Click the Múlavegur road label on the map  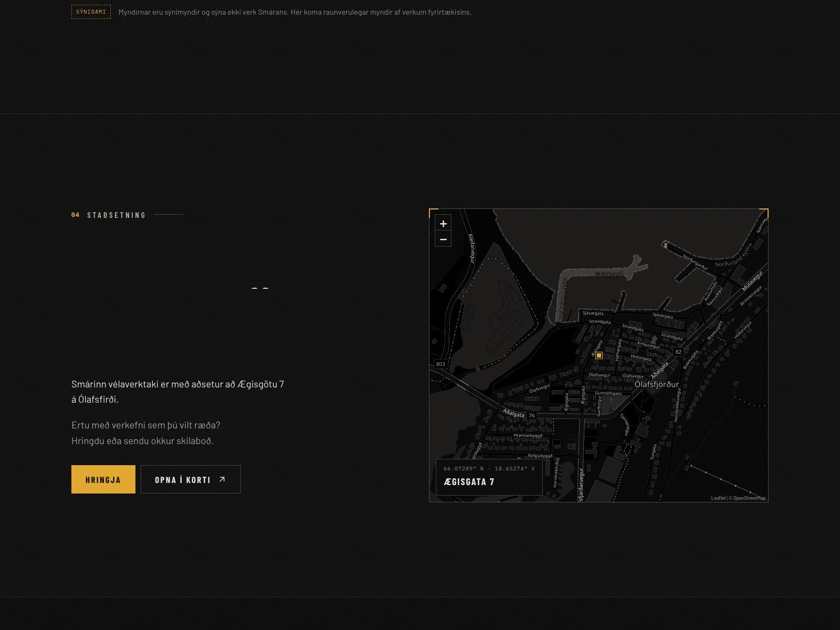752,281
